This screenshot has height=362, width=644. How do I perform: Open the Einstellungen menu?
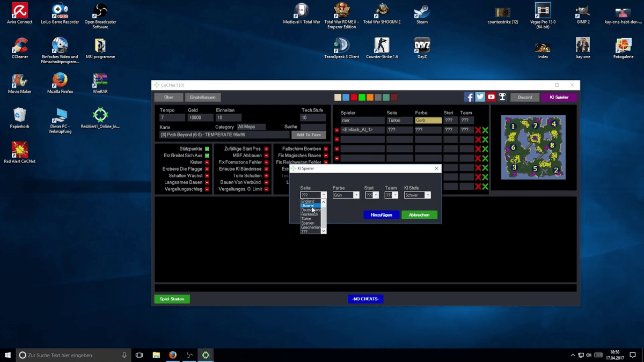(x=203, y=97)
